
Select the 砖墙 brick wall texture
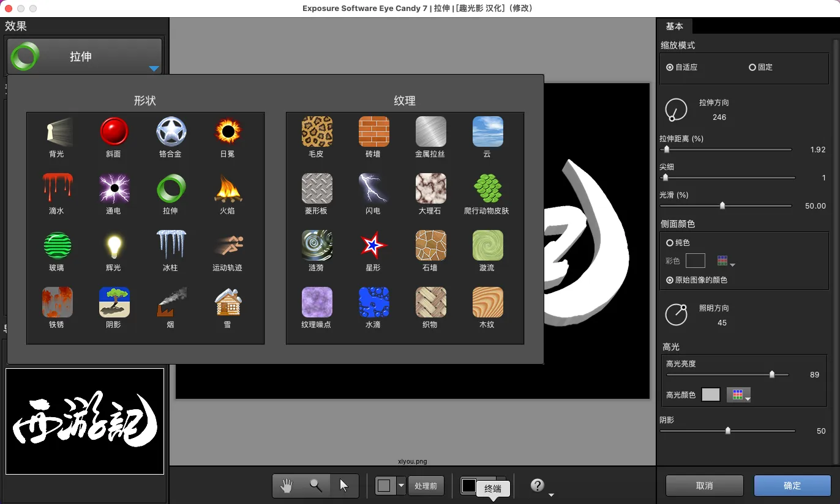coord(373,132)
